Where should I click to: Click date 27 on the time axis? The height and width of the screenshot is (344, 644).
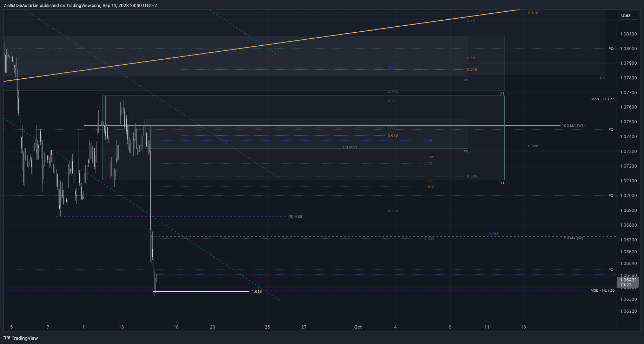304,327
